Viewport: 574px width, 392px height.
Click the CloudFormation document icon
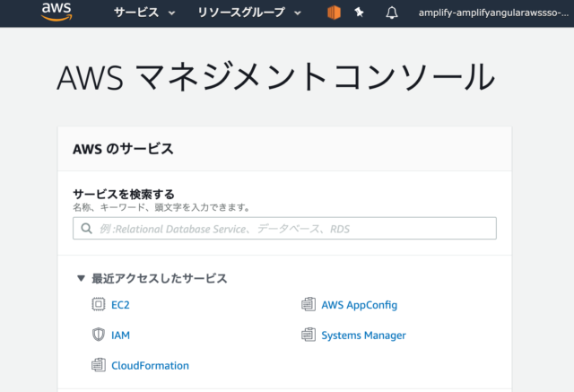pyautogui.click(x=98, y=365)
